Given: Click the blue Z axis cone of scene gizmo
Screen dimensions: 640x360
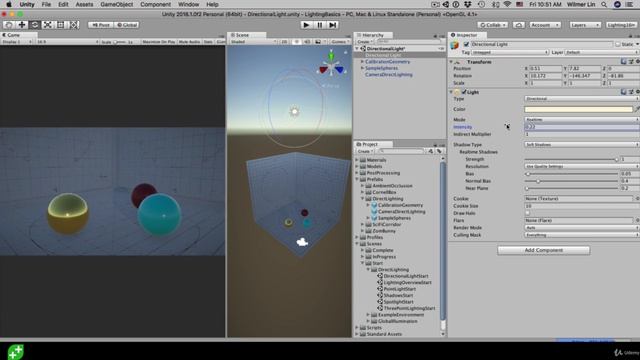Looking at the screenshot, I should [x=340, y=70].
